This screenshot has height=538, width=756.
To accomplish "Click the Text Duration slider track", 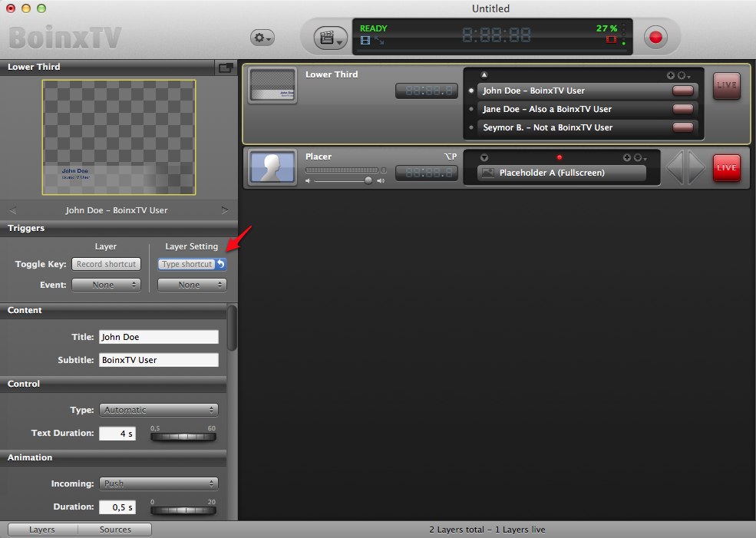I will pos(183,436).
